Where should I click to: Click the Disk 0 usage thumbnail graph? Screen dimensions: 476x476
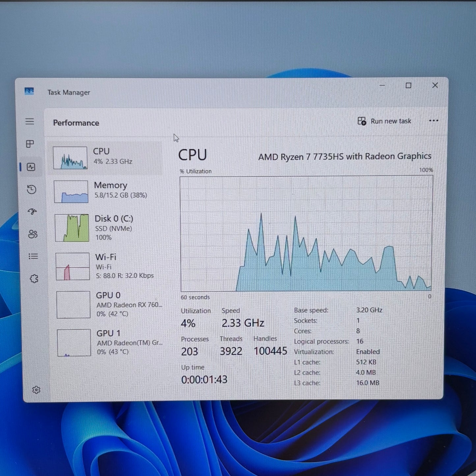[x=72, y=228]
